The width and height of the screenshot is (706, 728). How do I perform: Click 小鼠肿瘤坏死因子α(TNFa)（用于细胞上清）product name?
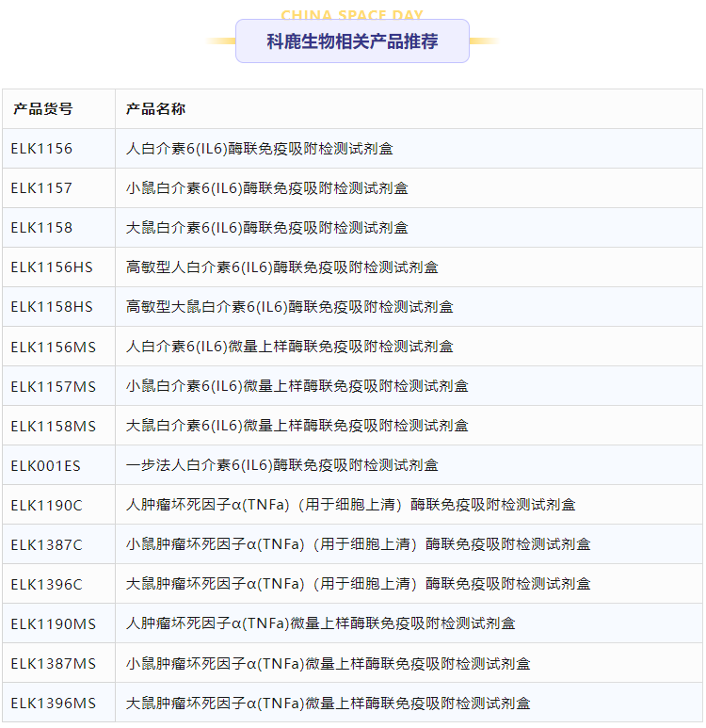click(x=359, y=544)
